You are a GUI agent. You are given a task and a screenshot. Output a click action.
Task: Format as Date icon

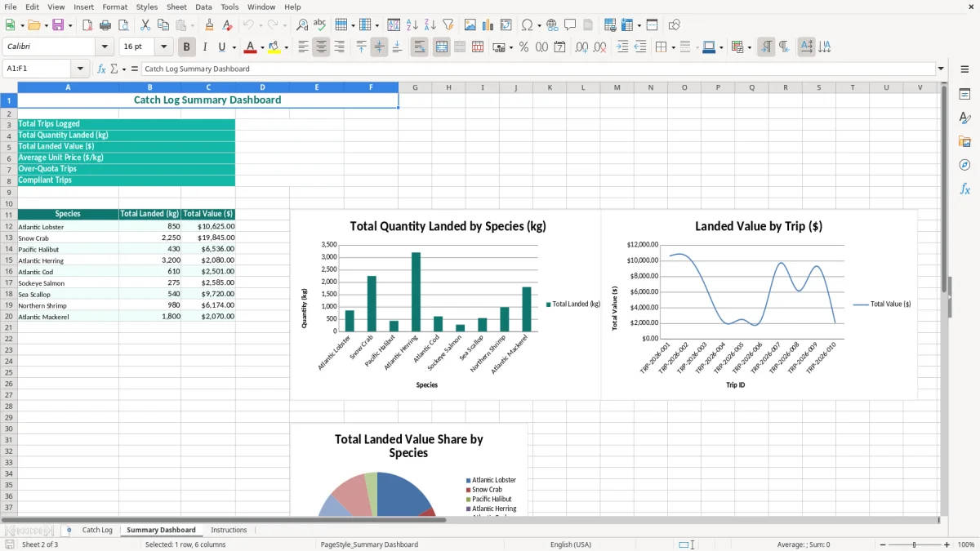click(x=559, y=47)
